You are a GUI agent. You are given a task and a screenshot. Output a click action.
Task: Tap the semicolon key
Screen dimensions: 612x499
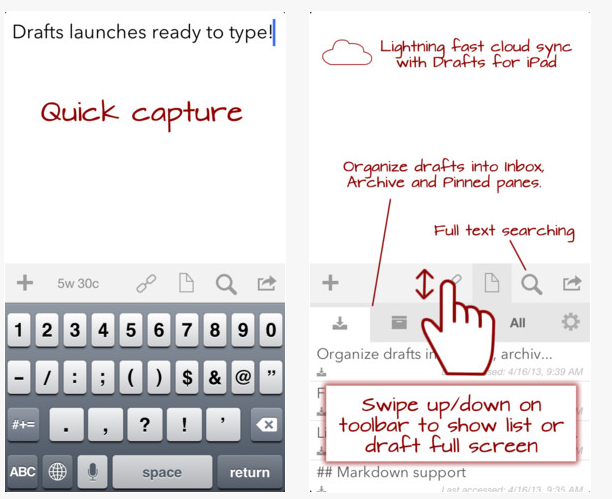(x=103, y=377)
